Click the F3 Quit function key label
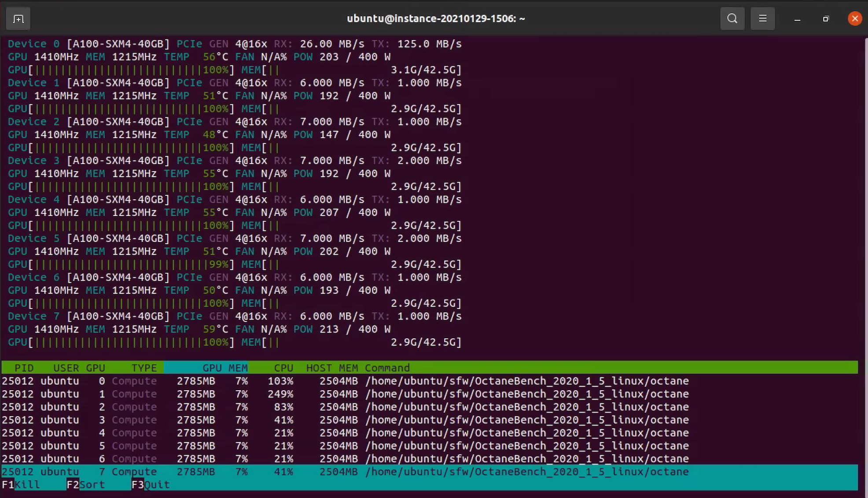This screenshot has height=498, width=868. click(150, 484)
